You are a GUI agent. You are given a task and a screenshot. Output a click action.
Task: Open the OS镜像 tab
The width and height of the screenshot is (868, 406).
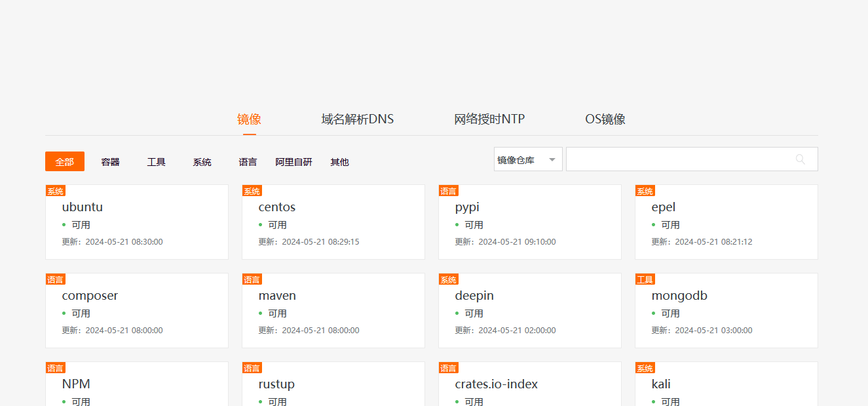click(x=605, y=119)
